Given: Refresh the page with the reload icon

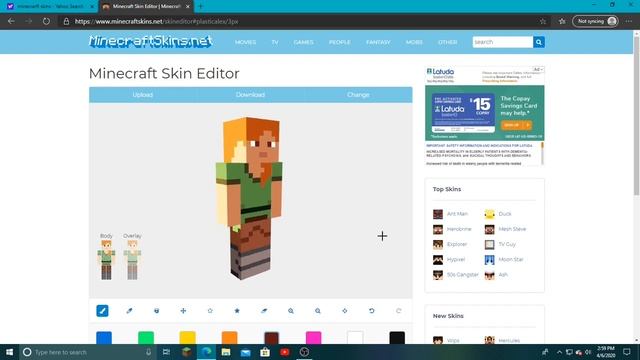Looking at the screenshot, I should click(46, 21).
